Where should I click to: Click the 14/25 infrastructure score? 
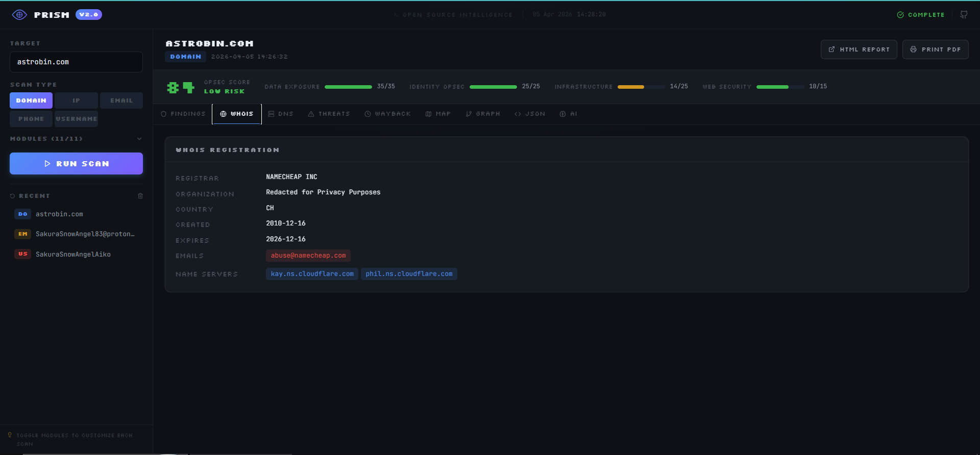click(679, 87)
